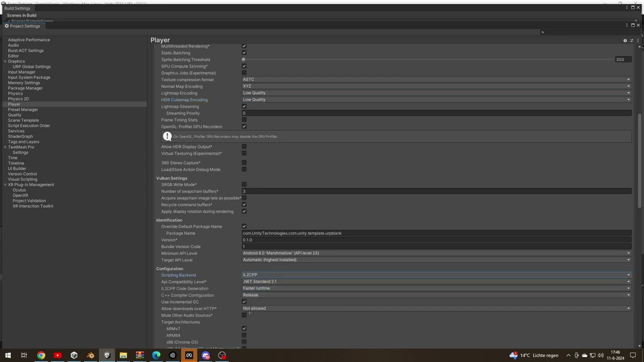Open Unity Hub from the taskbar
Image resolution: width=644 pixels, height=362 pixels.
(74, 355)
